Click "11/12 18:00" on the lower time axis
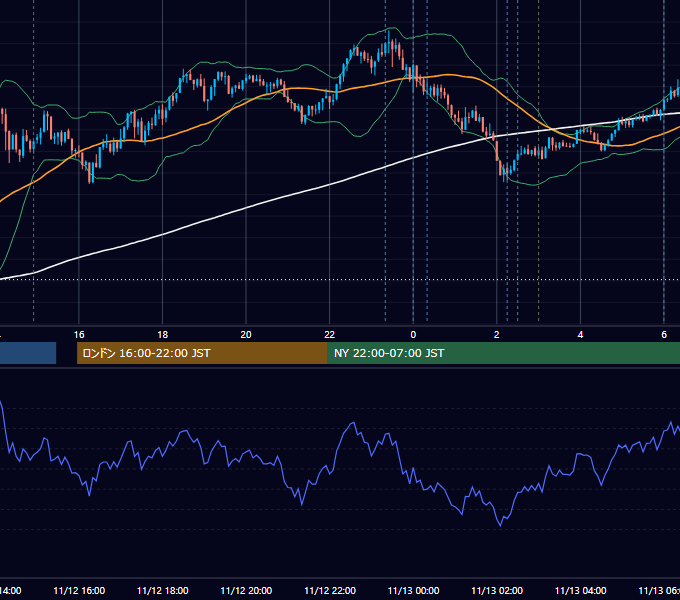 point(163,590)
